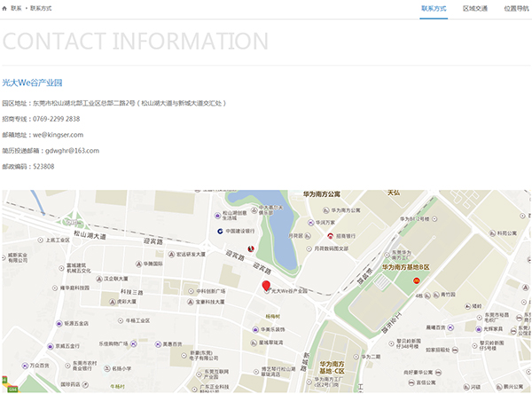Click the 星城翠珑湾 residence icon

254,343
